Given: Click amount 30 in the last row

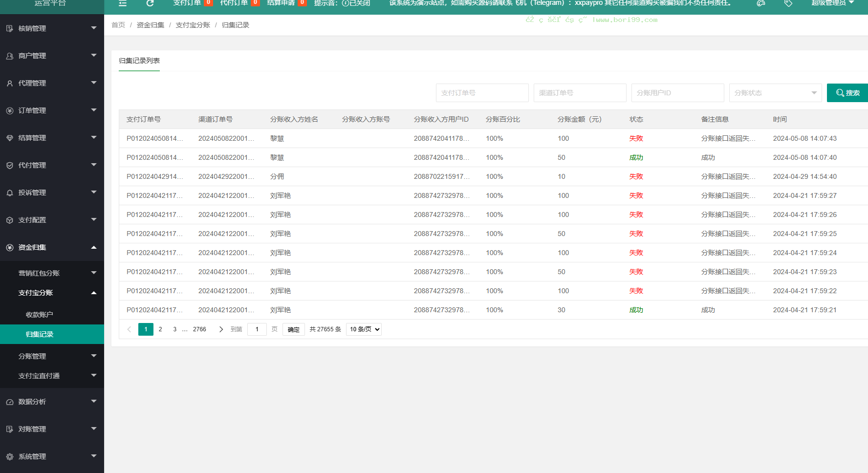Looking at the screenshot, I should point(562,310).
